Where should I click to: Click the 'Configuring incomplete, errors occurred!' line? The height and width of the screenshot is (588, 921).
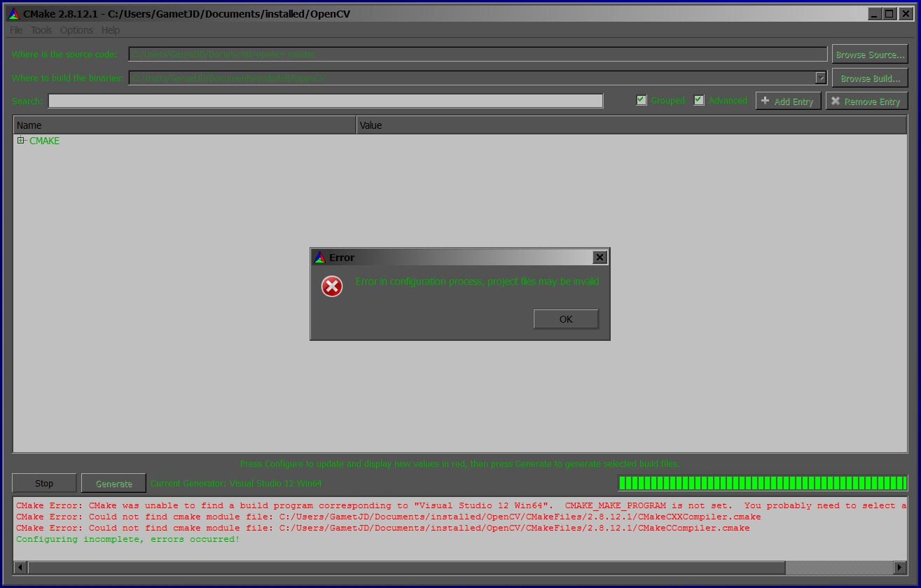coord(127,539)
